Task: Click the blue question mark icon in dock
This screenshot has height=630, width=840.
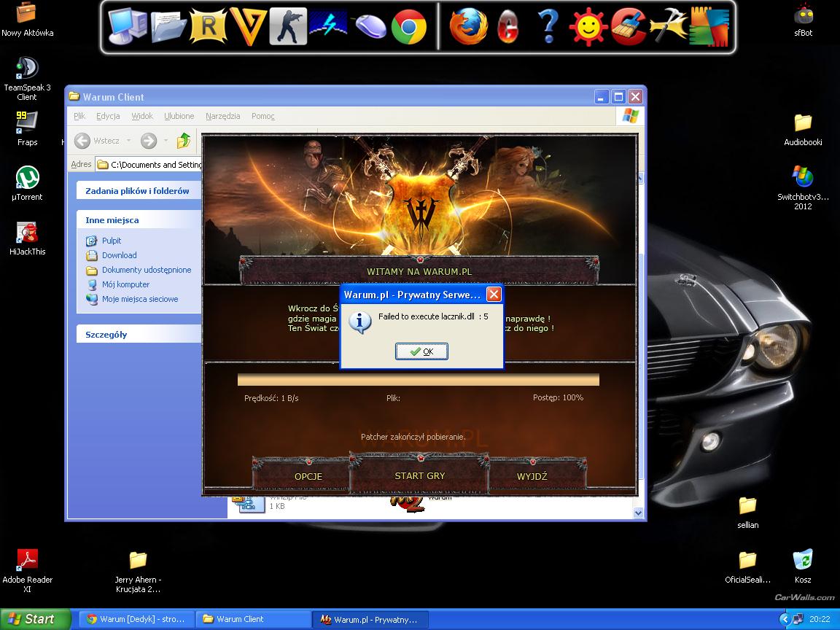Action: tap(548, 26)
